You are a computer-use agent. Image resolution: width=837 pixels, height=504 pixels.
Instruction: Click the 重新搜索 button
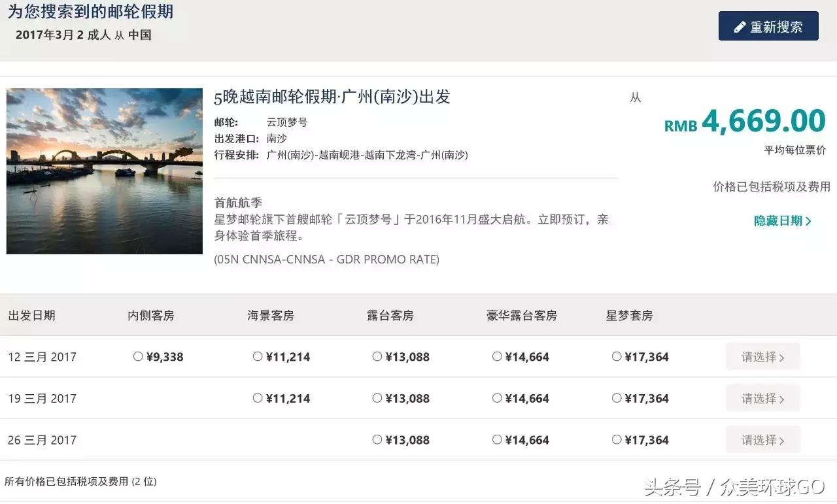(x=768, y=26)
